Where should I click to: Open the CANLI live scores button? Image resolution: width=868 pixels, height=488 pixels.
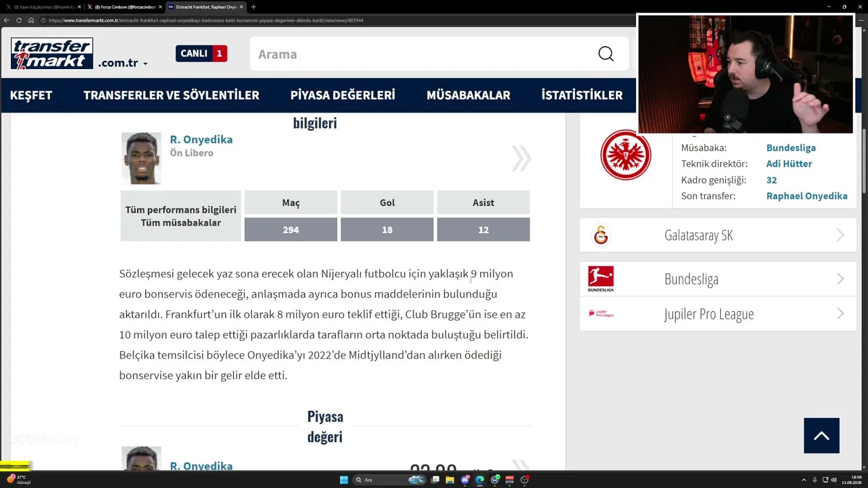[201, 54]
